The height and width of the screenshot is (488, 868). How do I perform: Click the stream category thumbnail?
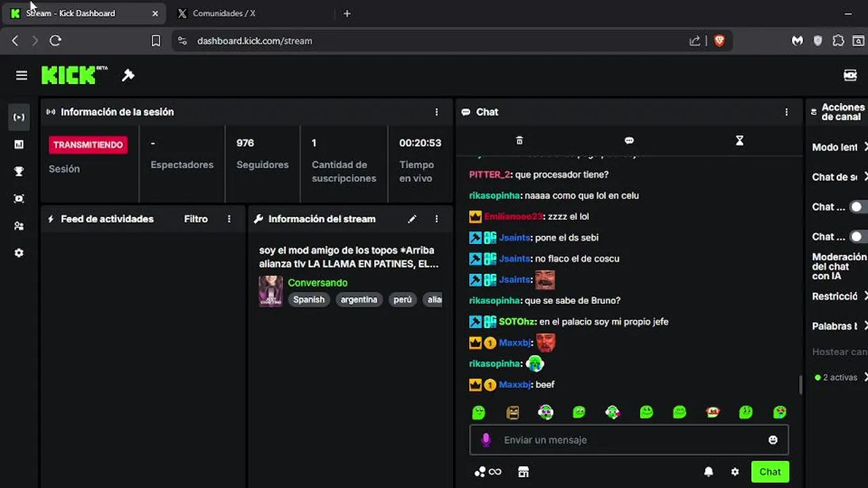271,291
